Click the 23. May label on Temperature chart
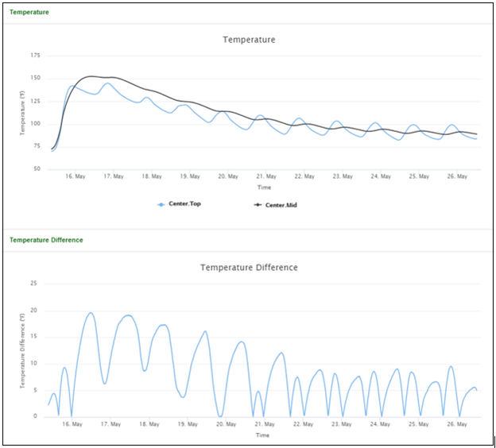 pos(343,176)
